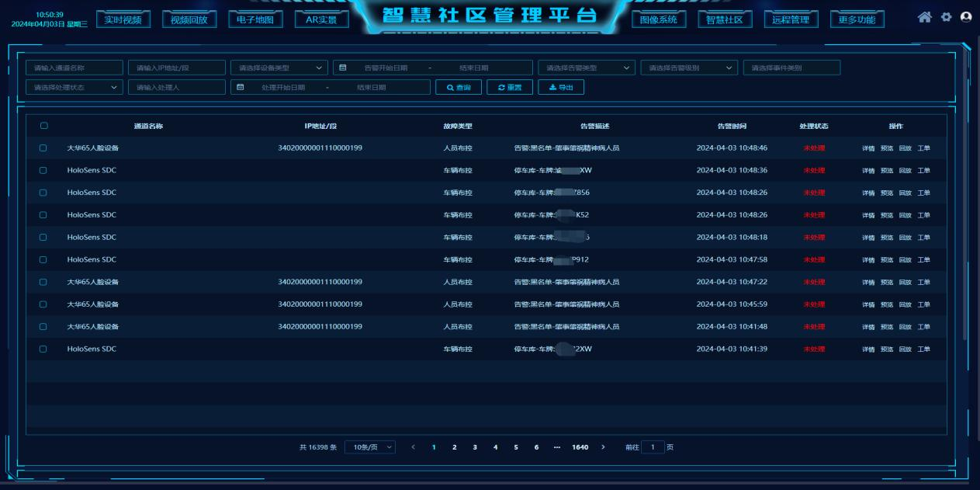The image size is (980, 490).
Task: Click the 重置 reset button
Action: click(x=510, y=87)
